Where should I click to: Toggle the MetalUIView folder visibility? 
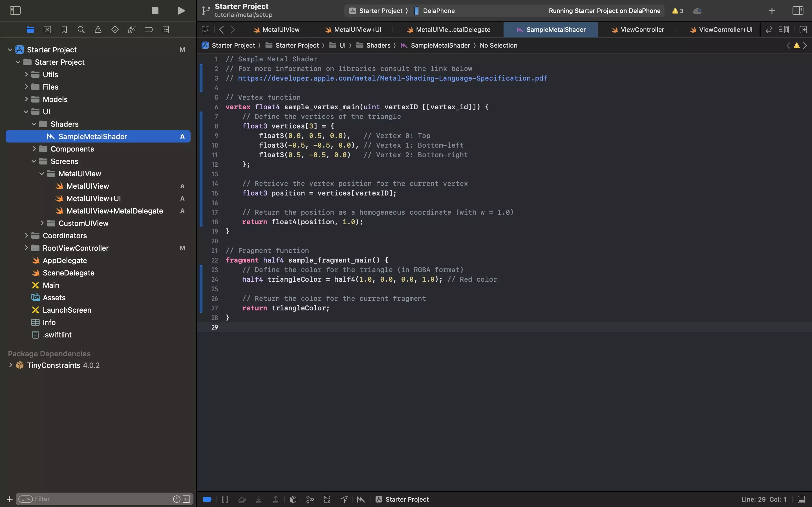click(x=41, y=174)
